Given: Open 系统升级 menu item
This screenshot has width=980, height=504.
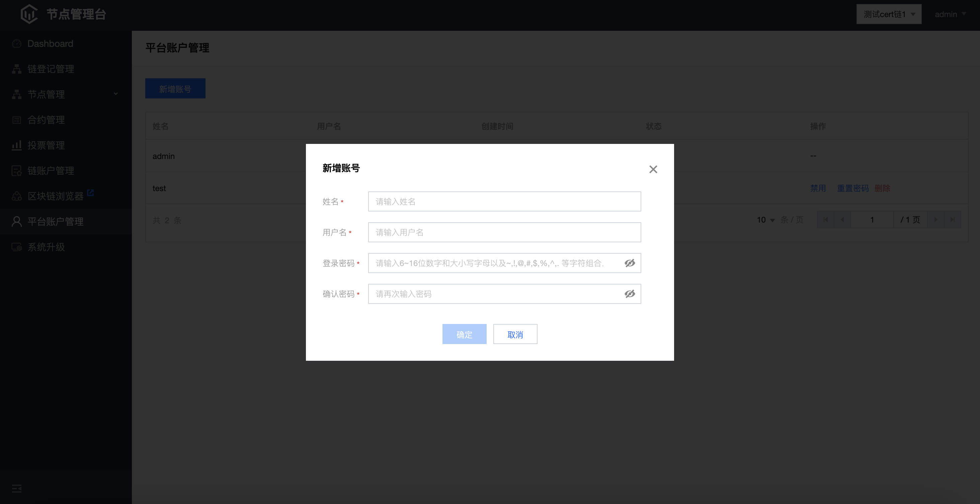Looking at the screenshot, I should pyautogui.click(x=66, y=247).
